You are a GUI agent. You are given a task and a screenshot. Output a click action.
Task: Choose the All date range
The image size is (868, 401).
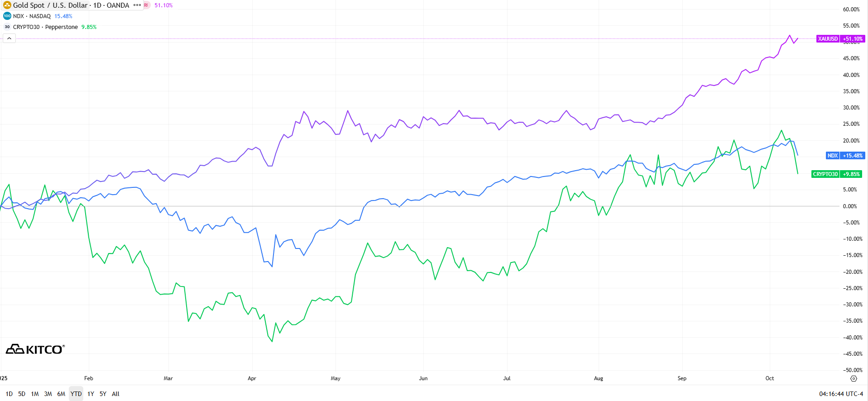[115, 394]
